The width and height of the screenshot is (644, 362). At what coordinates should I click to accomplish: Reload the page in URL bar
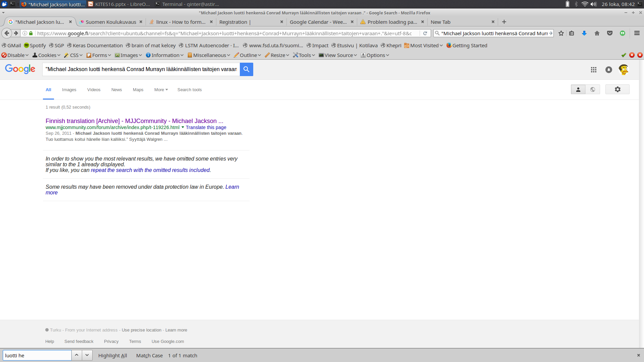pyautogui.click(x=425, y=33)
